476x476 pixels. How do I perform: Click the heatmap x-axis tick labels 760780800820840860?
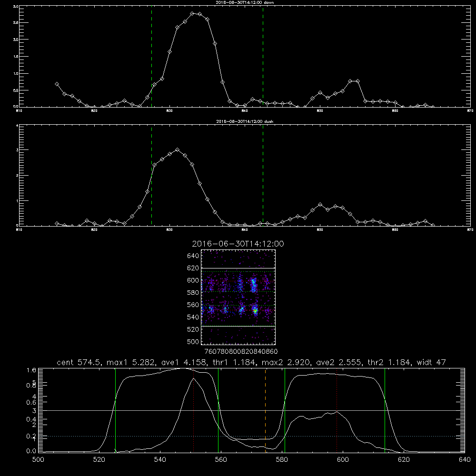241,351
